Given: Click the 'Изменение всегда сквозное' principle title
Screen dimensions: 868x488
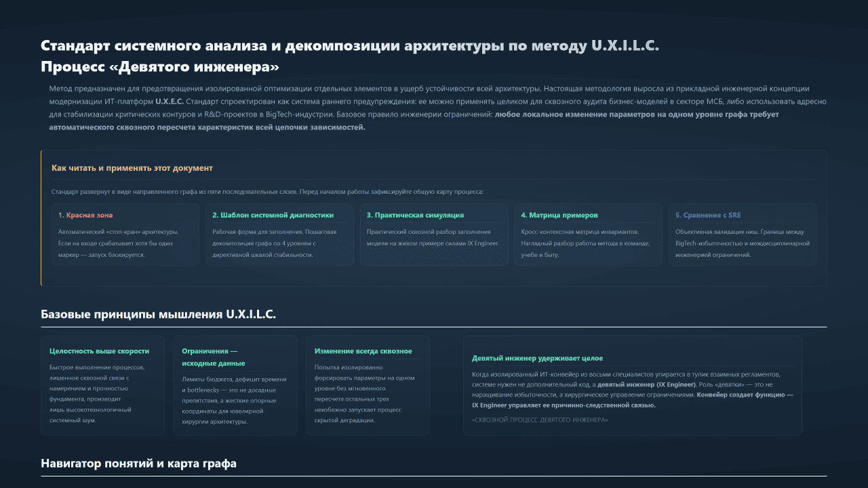Looking at the screenshot, I should pos(363,351).
